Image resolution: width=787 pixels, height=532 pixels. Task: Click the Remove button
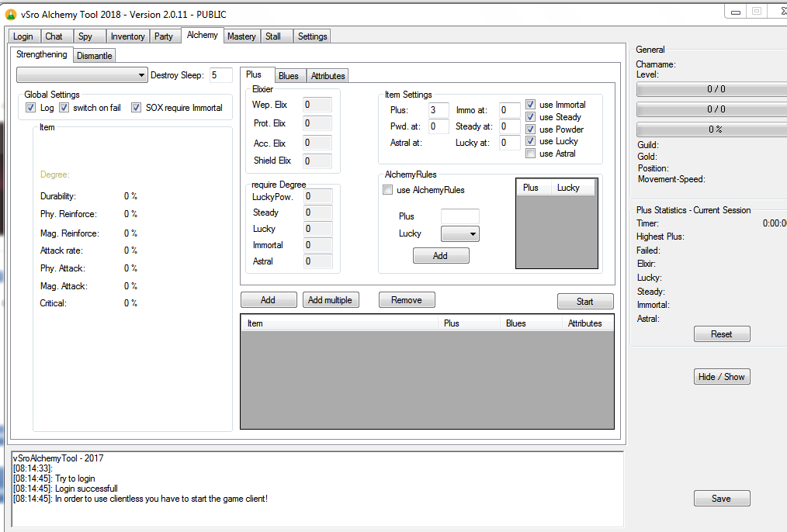click(407, 300)
